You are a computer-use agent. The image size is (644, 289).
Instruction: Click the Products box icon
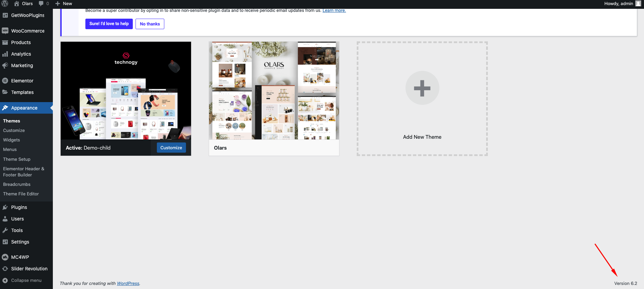click(x=5, y=42)
